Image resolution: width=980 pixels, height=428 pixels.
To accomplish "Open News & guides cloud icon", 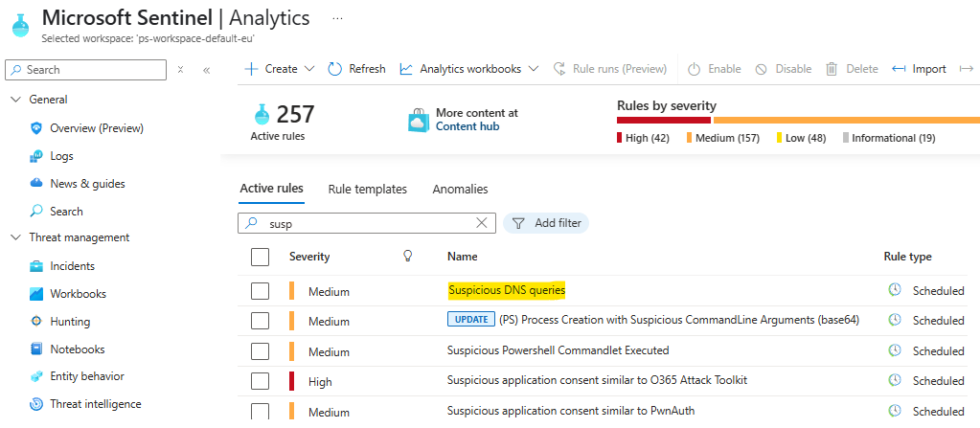I will click(36, 184).
